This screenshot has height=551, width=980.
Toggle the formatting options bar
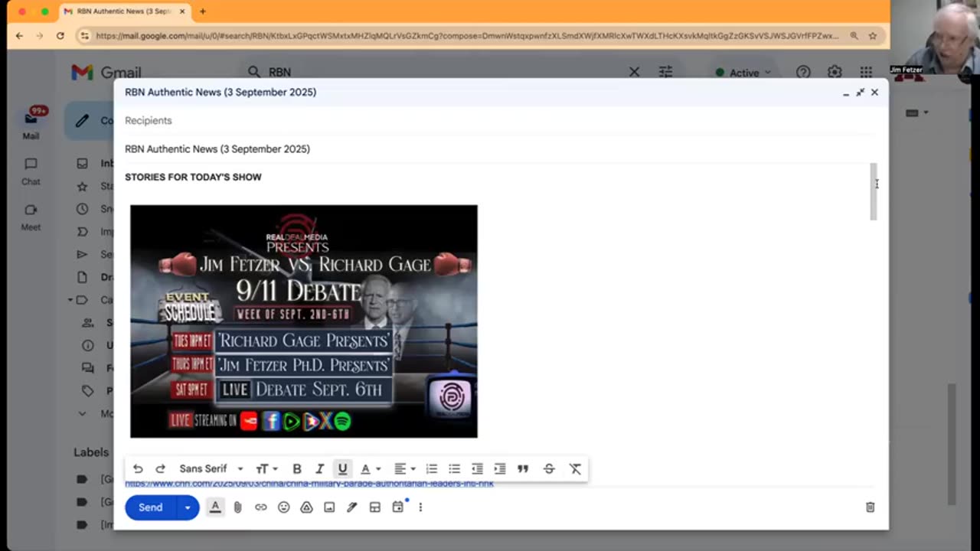tap(215, 507)
